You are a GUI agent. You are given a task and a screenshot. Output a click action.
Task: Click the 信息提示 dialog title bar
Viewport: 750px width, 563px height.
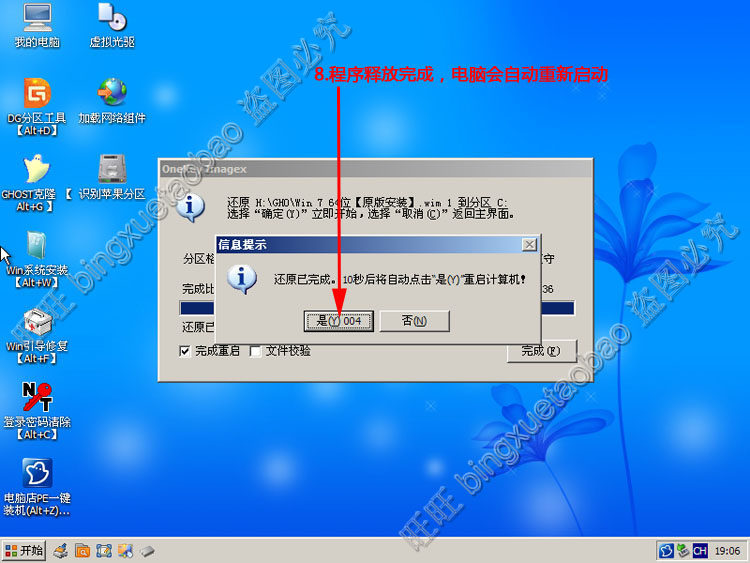[378, 245]
